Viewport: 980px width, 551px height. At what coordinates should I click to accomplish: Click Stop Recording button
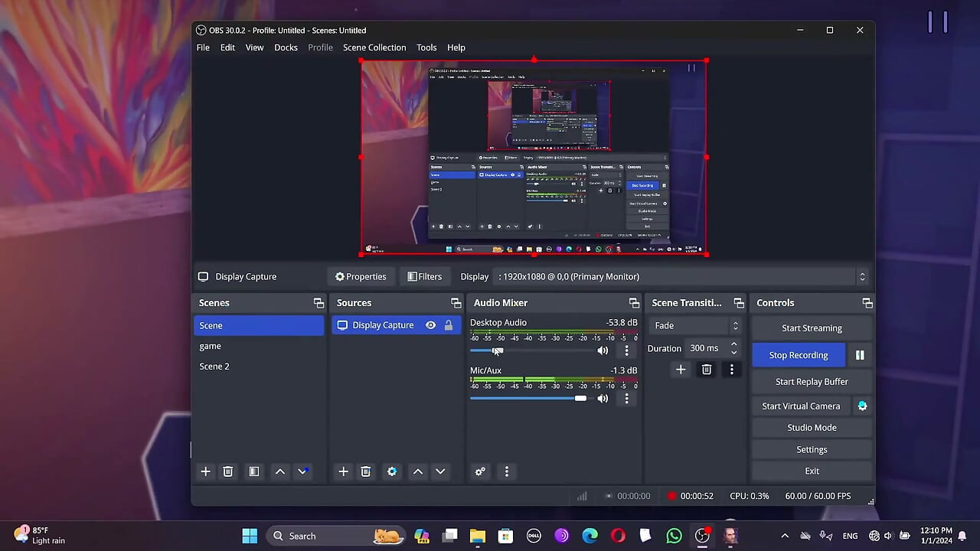tap(799, 355)
